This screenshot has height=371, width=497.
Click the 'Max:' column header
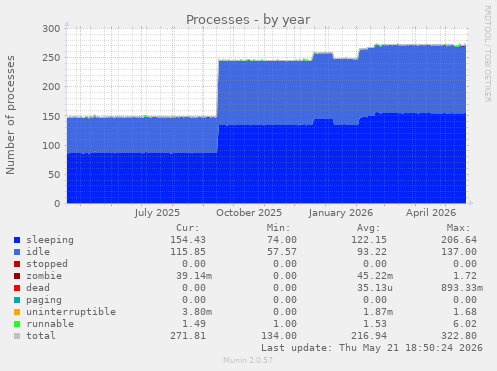pyautogui.click(x=458, y=228)
